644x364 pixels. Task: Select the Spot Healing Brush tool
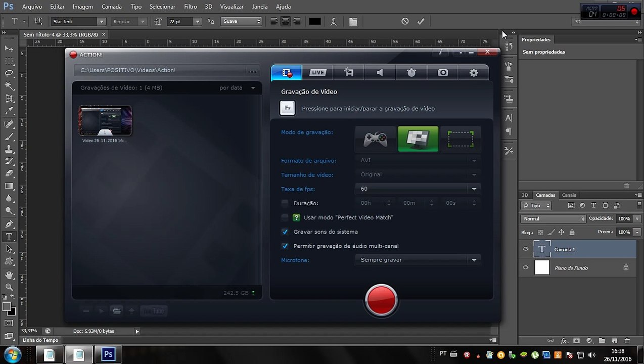(9, 124)
